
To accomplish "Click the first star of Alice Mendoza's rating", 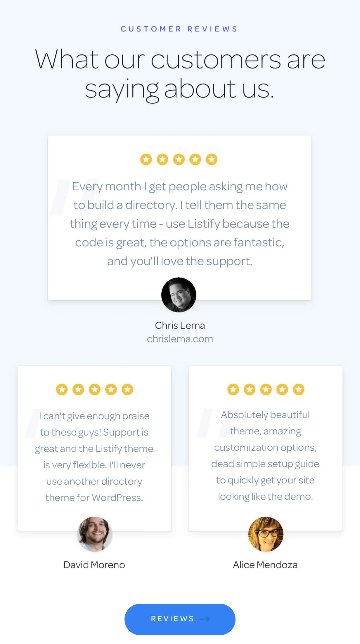I will [233, 389].
